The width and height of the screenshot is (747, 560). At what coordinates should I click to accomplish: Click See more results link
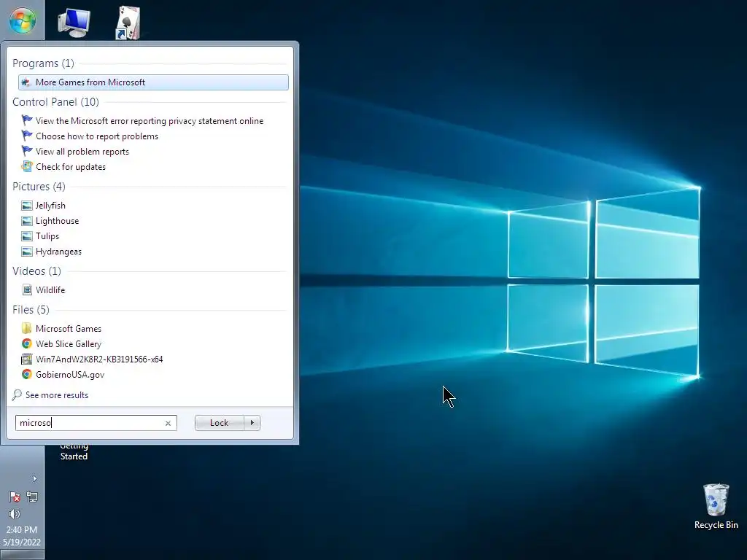point(57,394)
